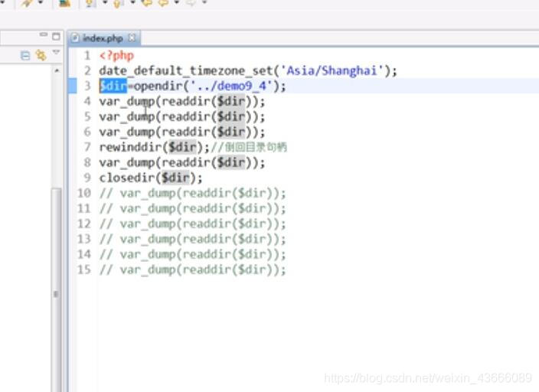This screenshot has width=539, height=392.
Task: Collapse all items in left panel
Action: pos(25,55)
